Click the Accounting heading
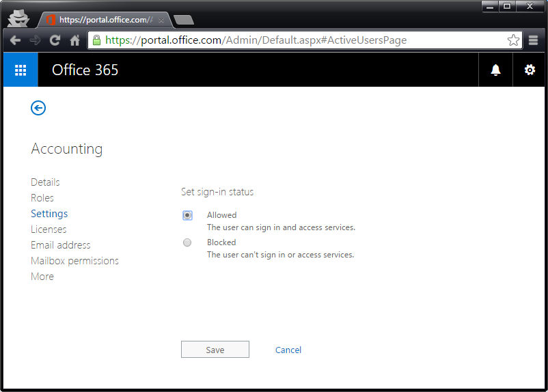548x392 pixels. [67, 149]
